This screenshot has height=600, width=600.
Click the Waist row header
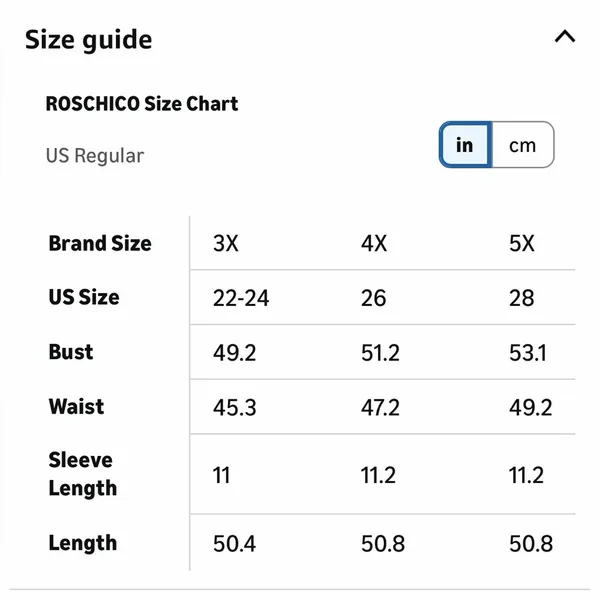tap(76, 407)
